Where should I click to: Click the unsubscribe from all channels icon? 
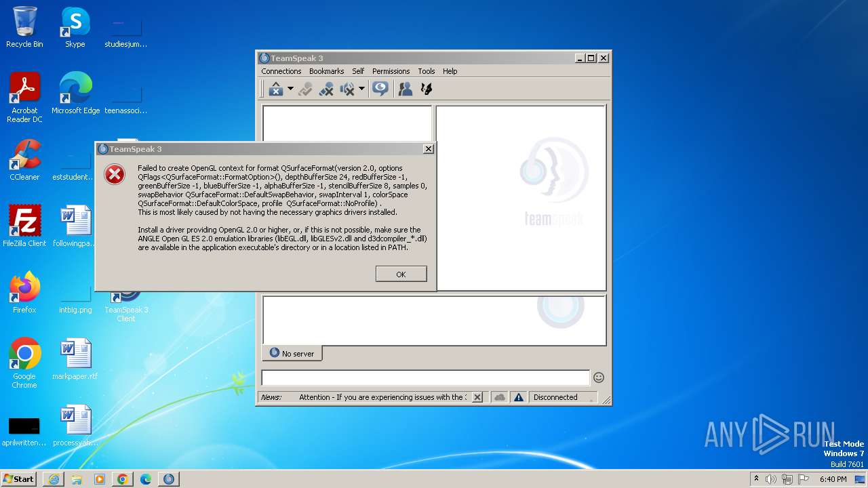(326, 89)
